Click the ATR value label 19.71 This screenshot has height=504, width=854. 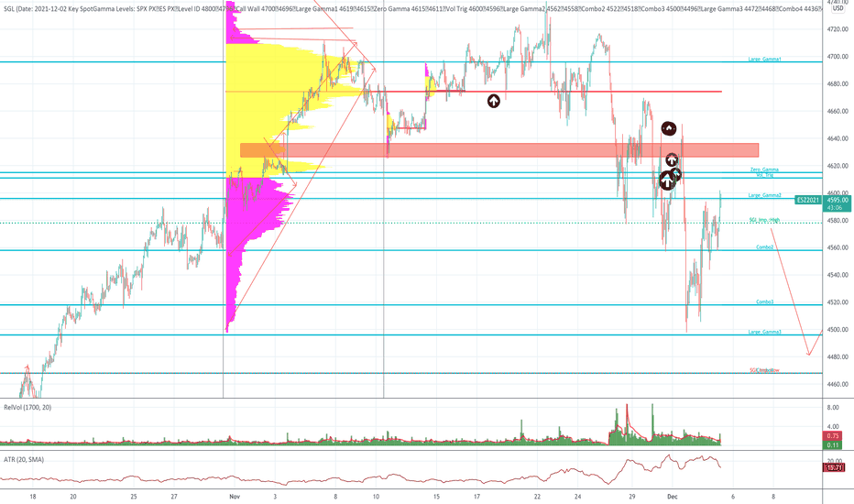[834, 467]
